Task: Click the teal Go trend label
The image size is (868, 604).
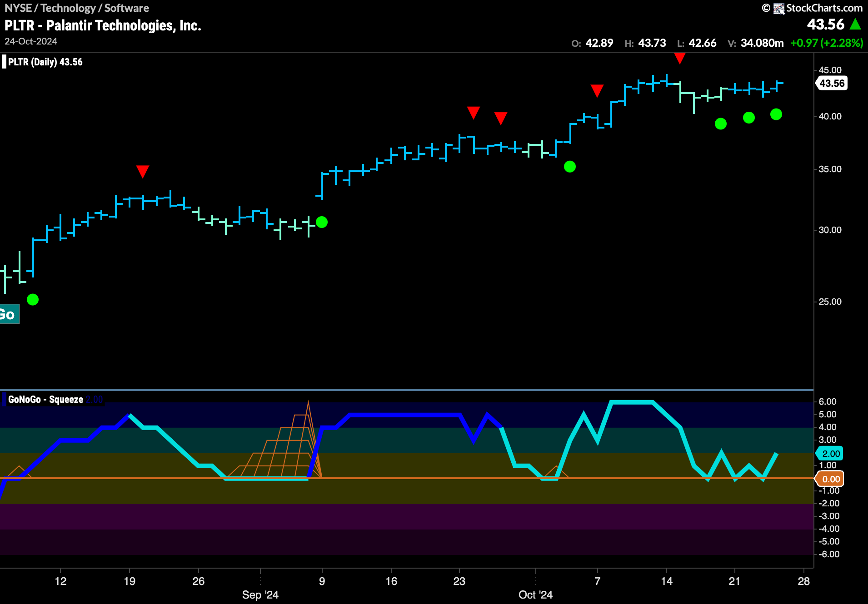Action: point(9,314)
